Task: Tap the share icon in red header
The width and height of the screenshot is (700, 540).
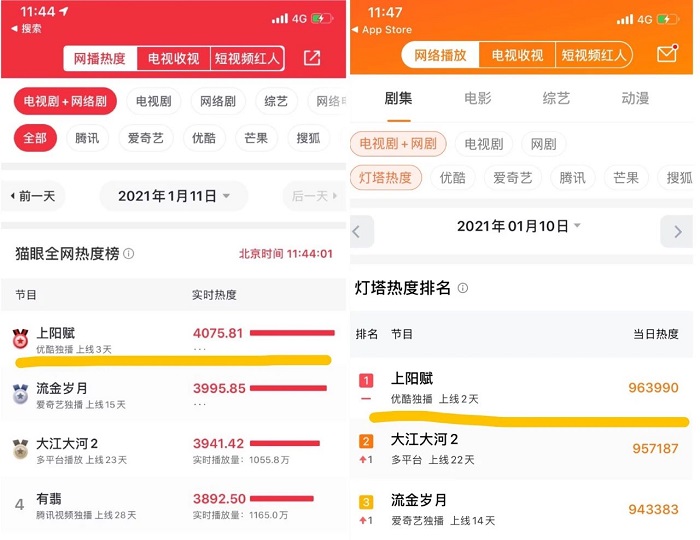Action: (312, 58)
